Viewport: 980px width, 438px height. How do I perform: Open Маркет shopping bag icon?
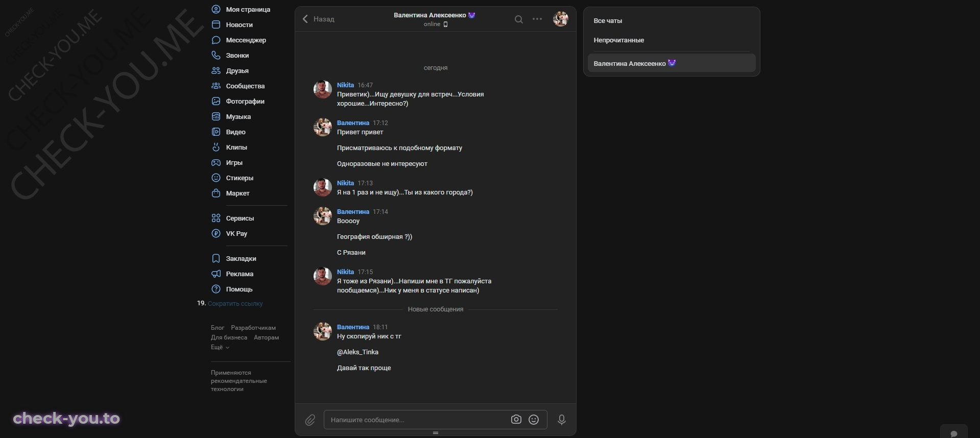point(216,193)
